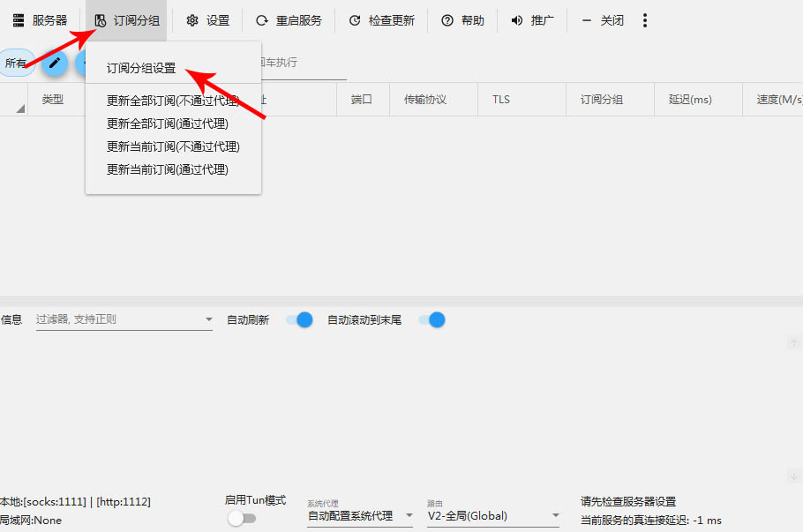803x532 pixels.
Task: Toggle the 自动刷新 switch
Action: coord(299,319)
